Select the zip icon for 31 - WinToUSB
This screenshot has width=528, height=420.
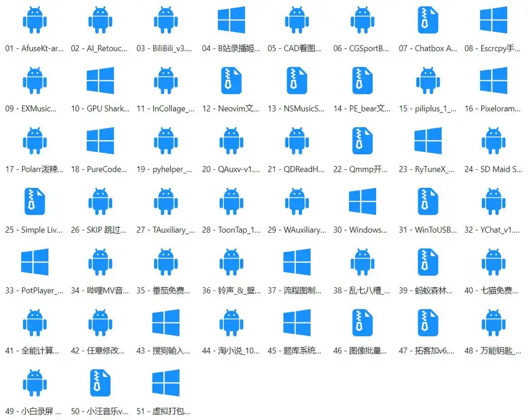pyautogui.click(x=428, y=202)
